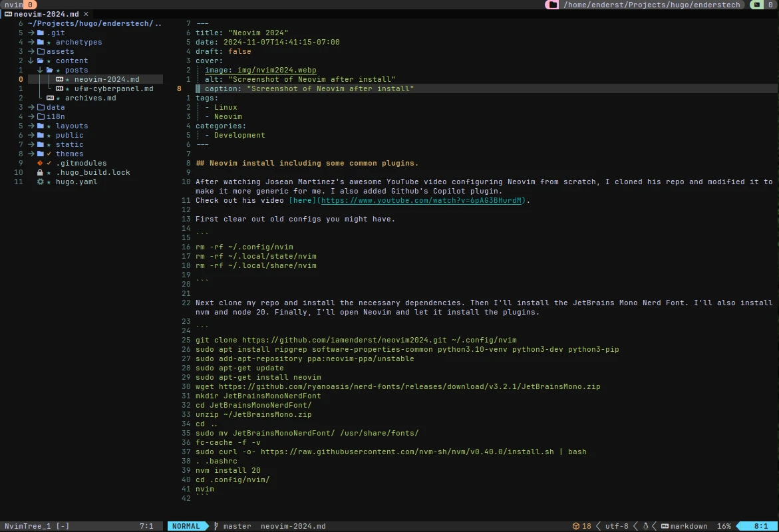Click the [here] link text

(303, 201)
